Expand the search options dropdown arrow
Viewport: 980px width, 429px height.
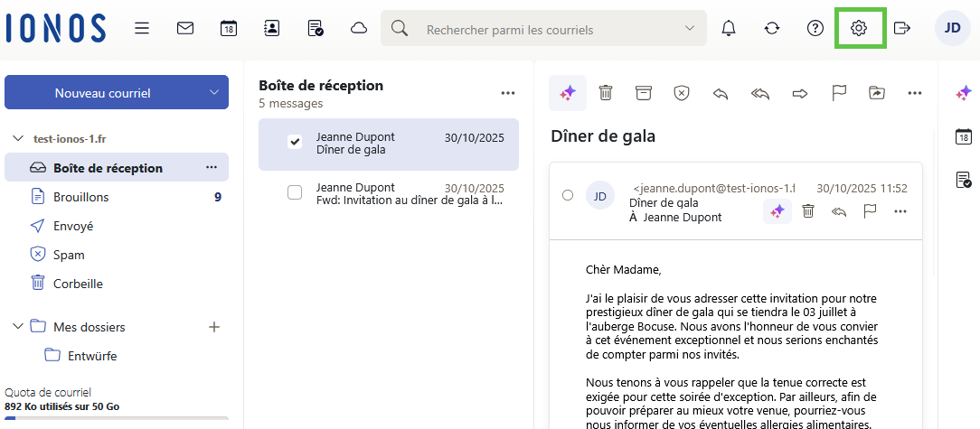tap(691, 28)
